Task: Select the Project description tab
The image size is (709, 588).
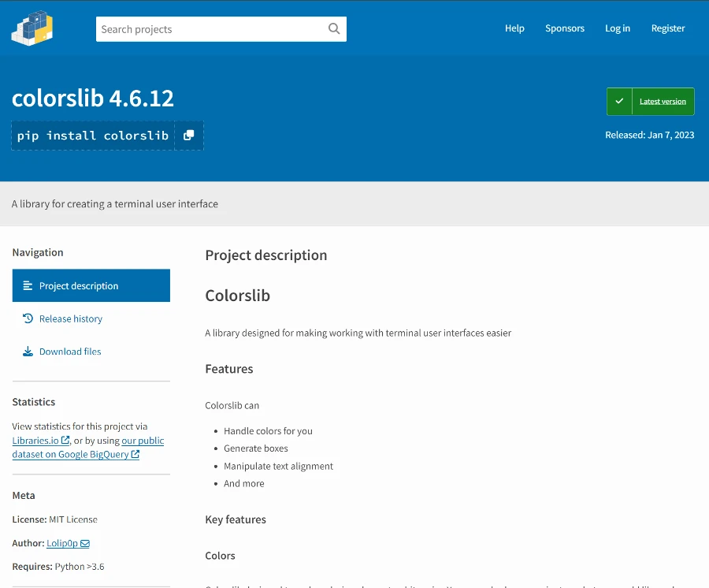Action: 79,286
